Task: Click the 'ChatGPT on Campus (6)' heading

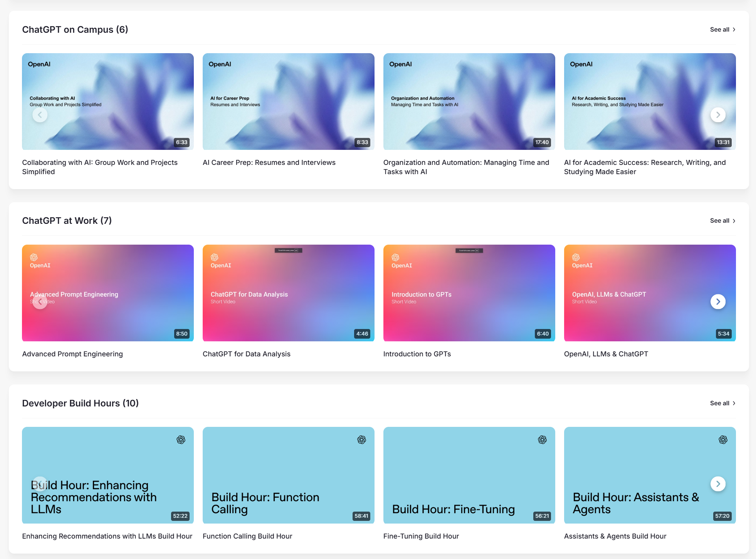Action: [x=75, y=30]
